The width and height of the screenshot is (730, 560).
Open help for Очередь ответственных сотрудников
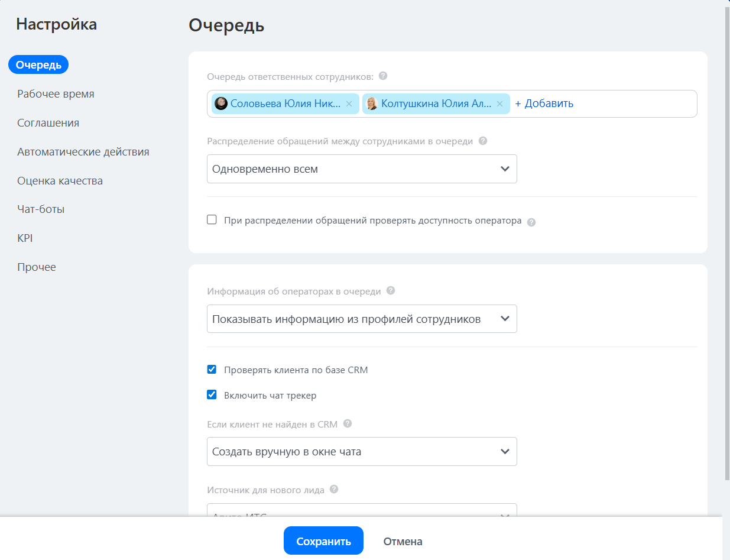[383, 76]
